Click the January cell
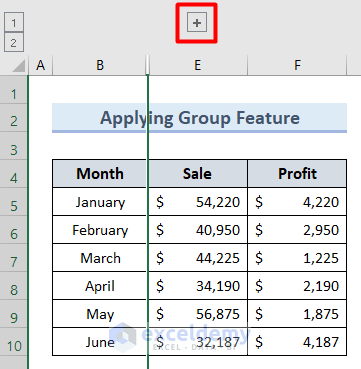The width and height of the screenshot is (361, 369). [x=100, y=202]
